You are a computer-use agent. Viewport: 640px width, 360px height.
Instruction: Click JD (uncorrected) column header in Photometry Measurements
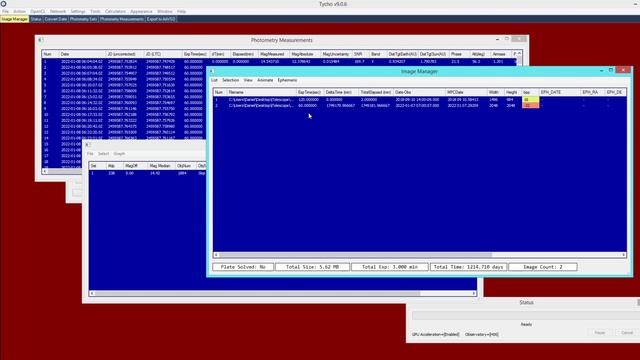pyautogui.click(x=124, y=54)
